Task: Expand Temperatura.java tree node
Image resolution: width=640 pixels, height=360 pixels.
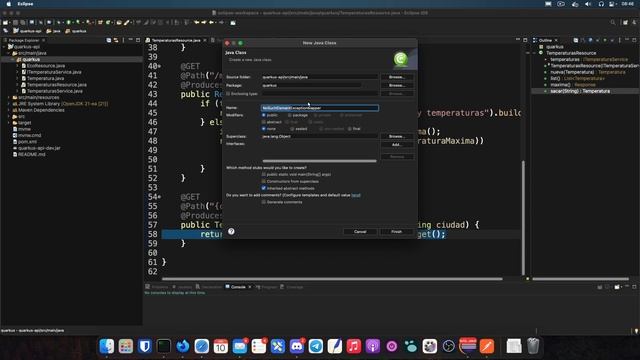Action: click(x=18, y=78)
